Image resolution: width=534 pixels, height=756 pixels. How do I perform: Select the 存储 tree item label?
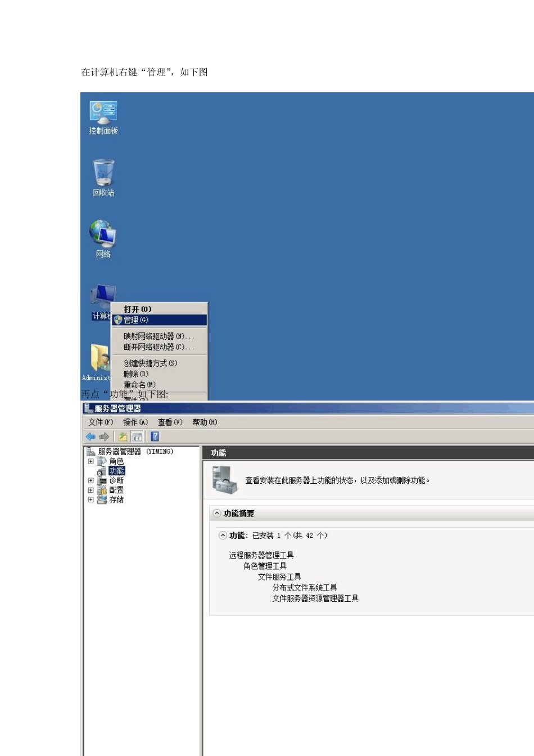(x=116, y=499)
